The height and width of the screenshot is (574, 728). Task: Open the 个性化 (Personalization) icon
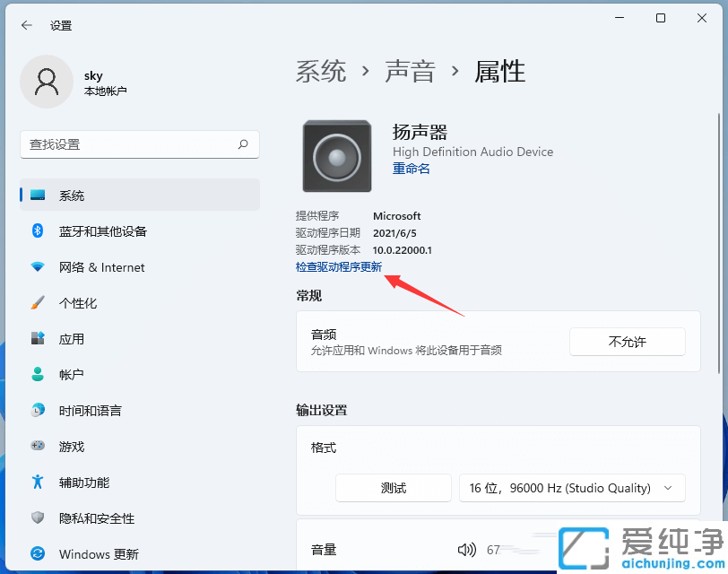tap(37, 303)
